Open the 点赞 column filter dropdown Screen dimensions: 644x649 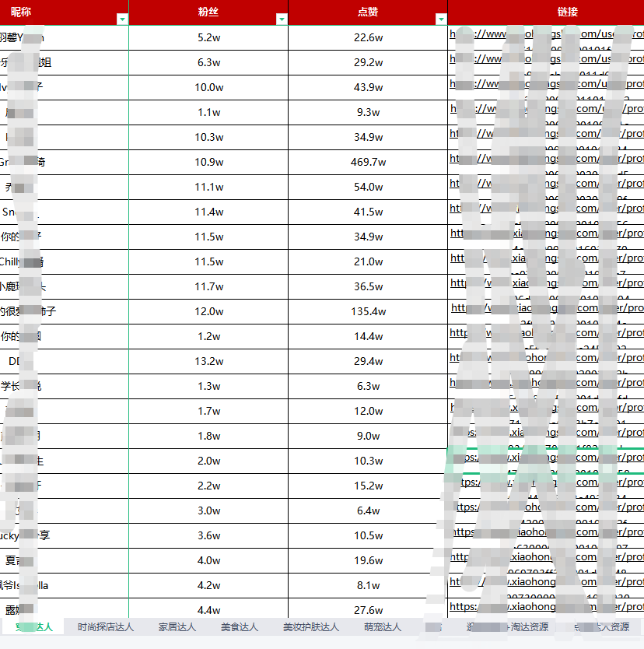click(x=441, y=19)
